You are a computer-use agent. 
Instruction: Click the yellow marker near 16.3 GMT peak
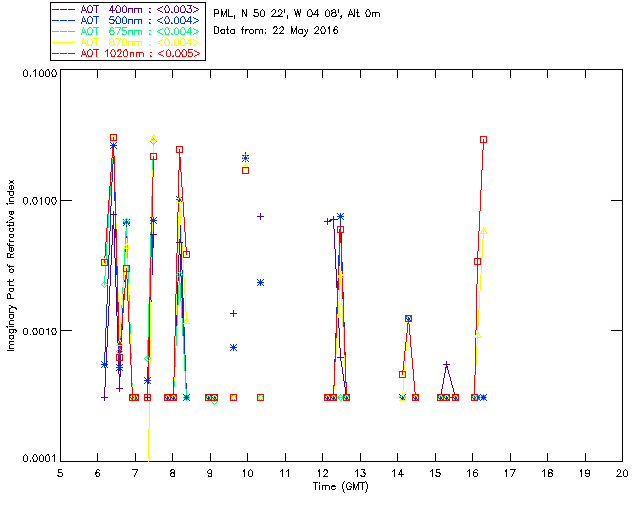click(484, 230)
